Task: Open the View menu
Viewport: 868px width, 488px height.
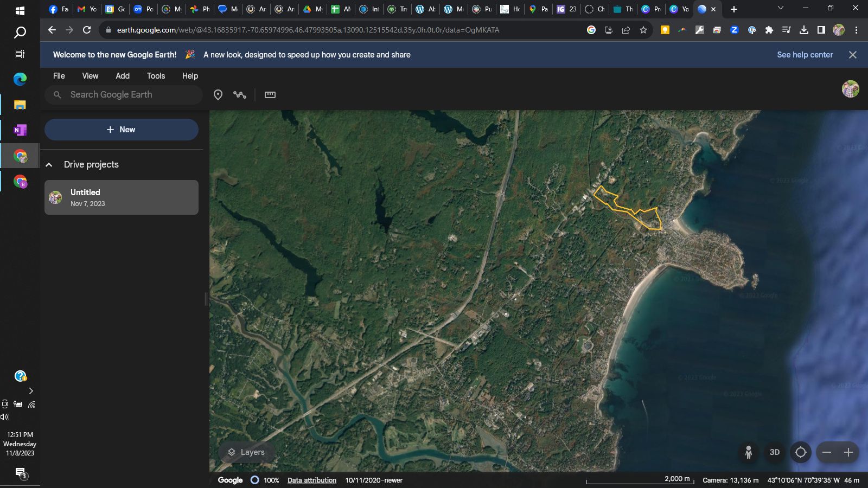Action: coord(90,76)
